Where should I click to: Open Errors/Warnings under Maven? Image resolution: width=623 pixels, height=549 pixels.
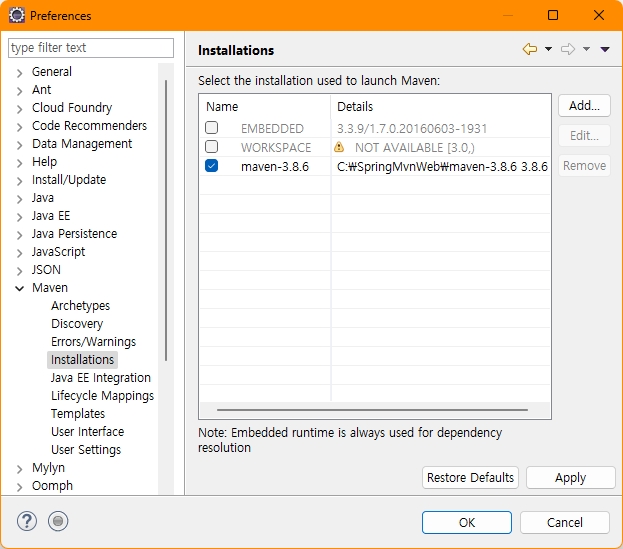tap(93, 342)
